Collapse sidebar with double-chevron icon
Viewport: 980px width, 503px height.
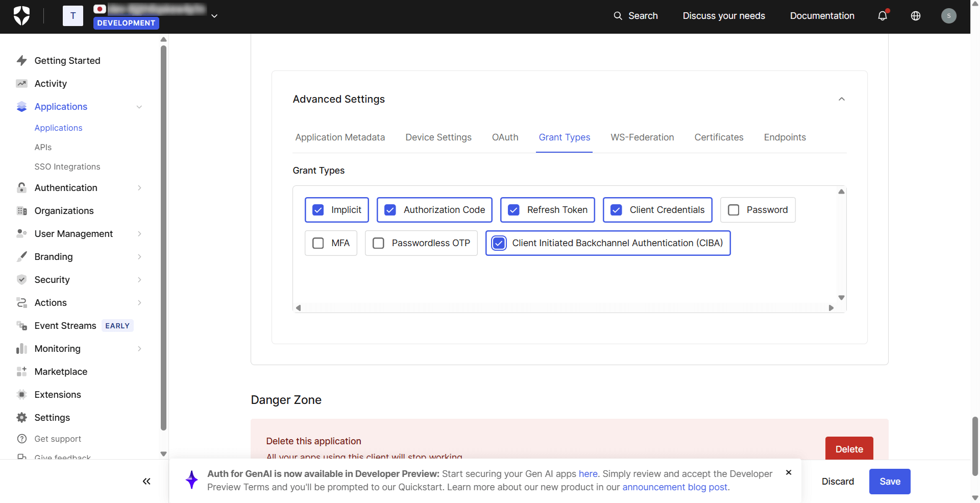pos(146,481)
